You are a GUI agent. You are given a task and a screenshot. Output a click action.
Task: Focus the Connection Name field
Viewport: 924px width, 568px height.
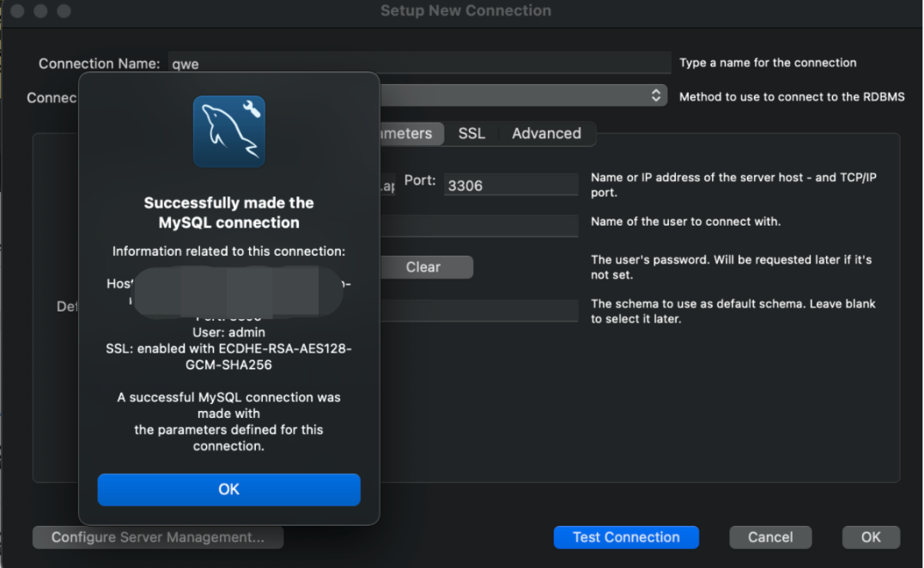coord(419,63)
